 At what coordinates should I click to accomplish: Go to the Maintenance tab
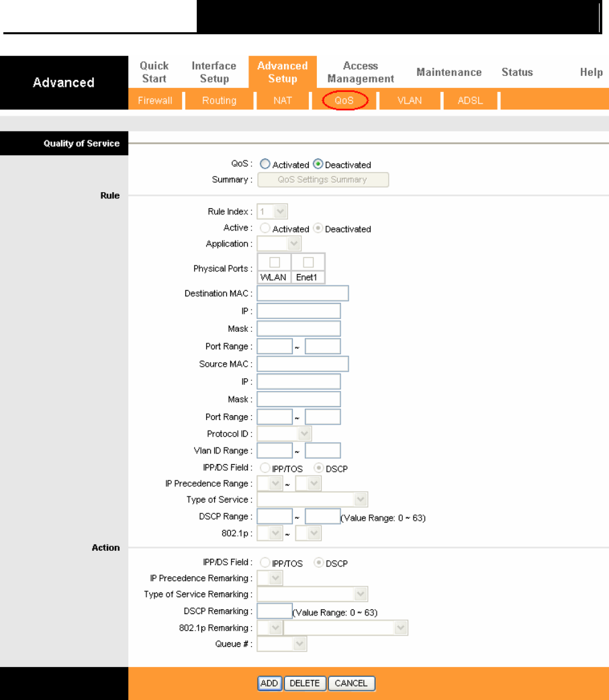(449, 73)
